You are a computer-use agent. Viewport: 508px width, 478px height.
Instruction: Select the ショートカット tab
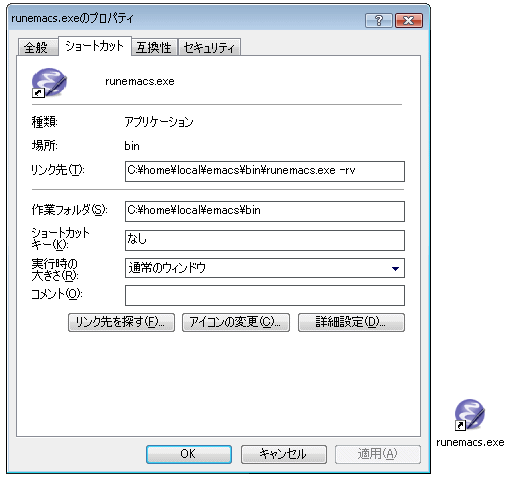pyautogui.click(x=95, y=46)
